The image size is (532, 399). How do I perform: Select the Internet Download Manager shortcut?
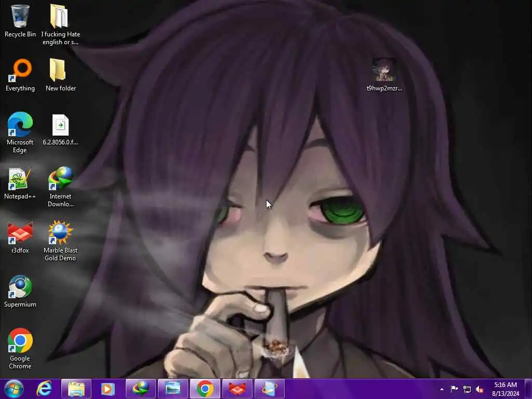60,187
